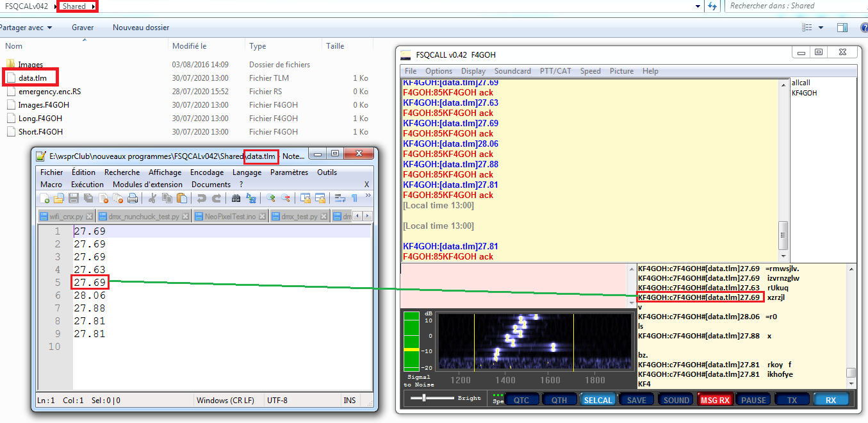The height and width of the screenshot is (423, 868).
Task: Click the tab bar scroll-left arrow in Notepad++
Action: [357, 216]
